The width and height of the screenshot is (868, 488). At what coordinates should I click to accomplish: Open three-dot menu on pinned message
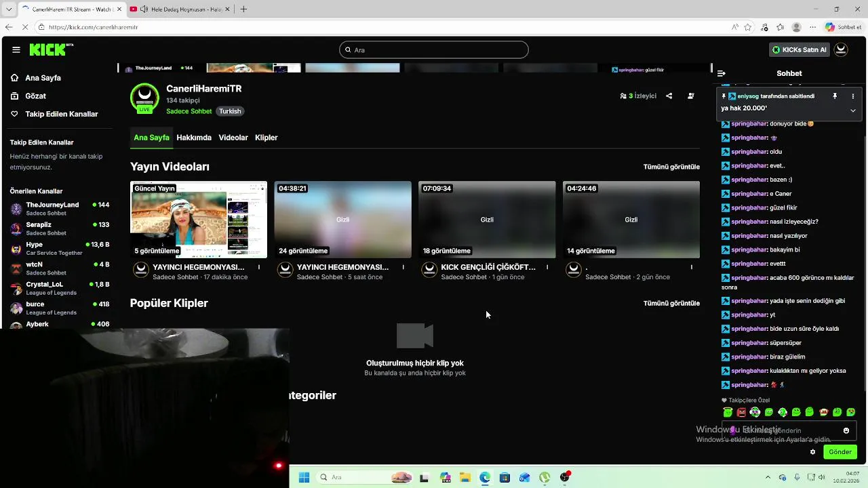pyautogui.click(x=853, y=96)
